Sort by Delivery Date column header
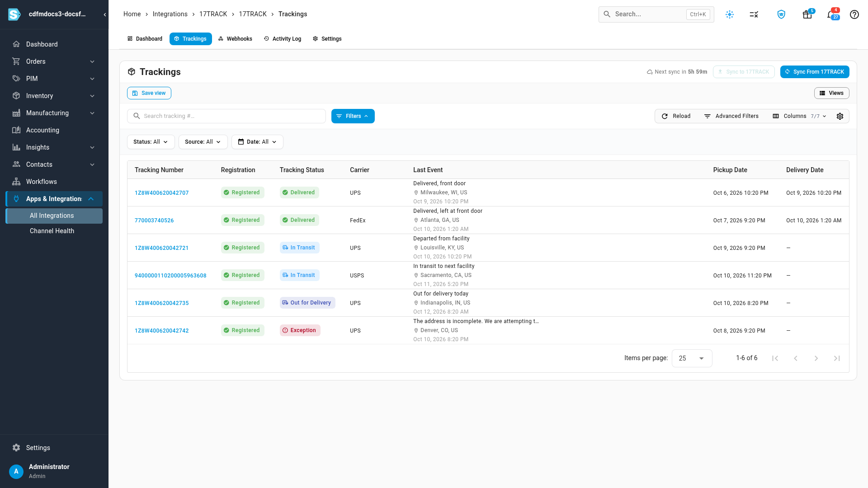Screen dimensions: 868x488 805,170
